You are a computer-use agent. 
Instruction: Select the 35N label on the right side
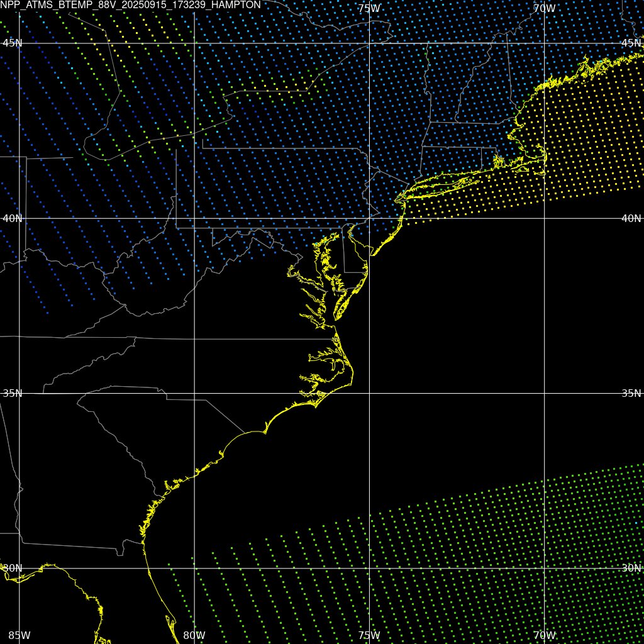[631, 394]
